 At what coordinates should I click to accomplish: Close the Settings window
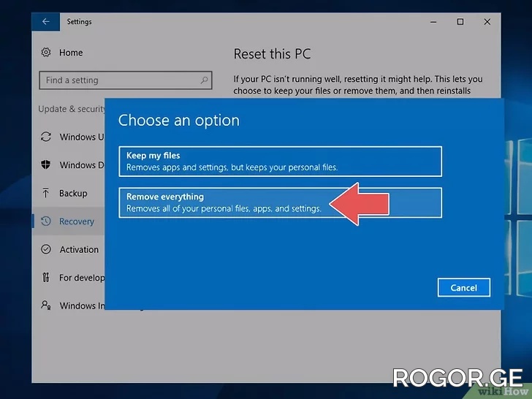pos(487,22)
